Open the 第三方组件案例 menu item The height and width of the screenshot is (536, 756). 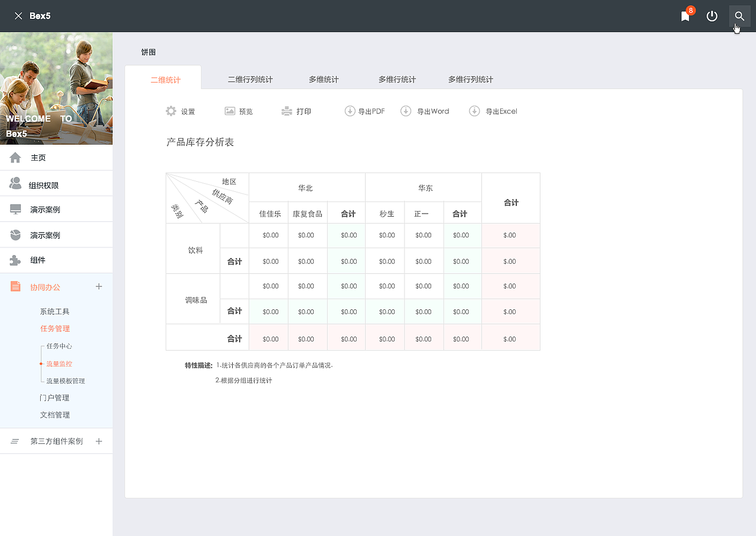point(57,441)
